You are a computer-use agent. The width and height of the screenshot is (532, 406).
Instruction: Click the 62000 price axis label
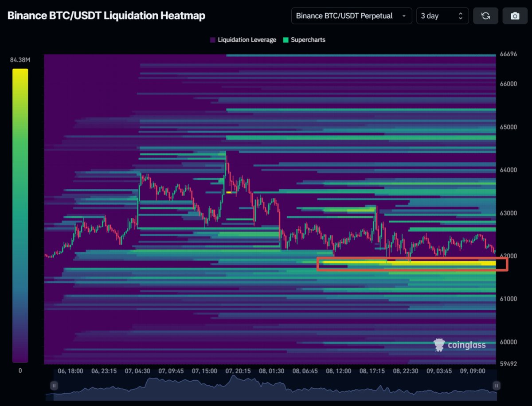(x=509, y=256)
